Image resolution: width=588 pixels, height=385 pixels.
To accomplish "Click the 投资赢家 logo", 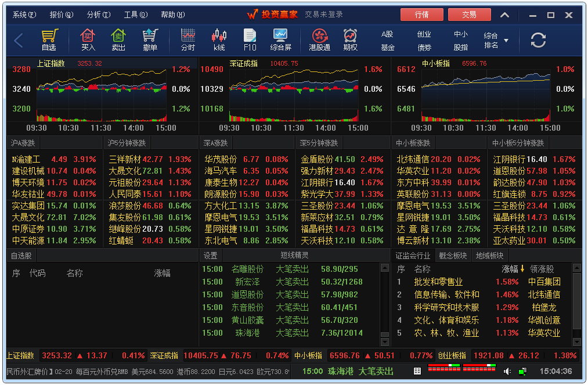I will coord(273,15).
